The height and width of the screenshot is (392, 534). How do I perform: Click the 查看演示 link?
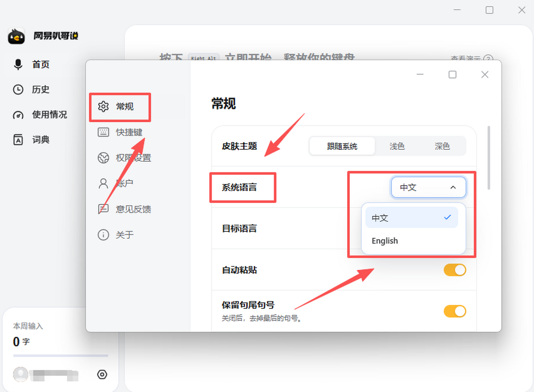[x=466, y=59]
